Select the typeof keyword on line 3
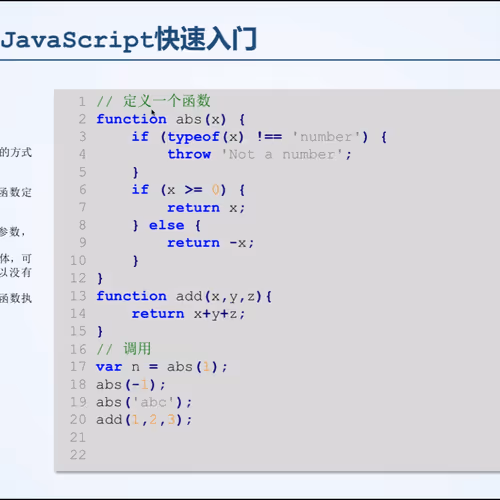 pyautogui.click(x=194, y=137)
